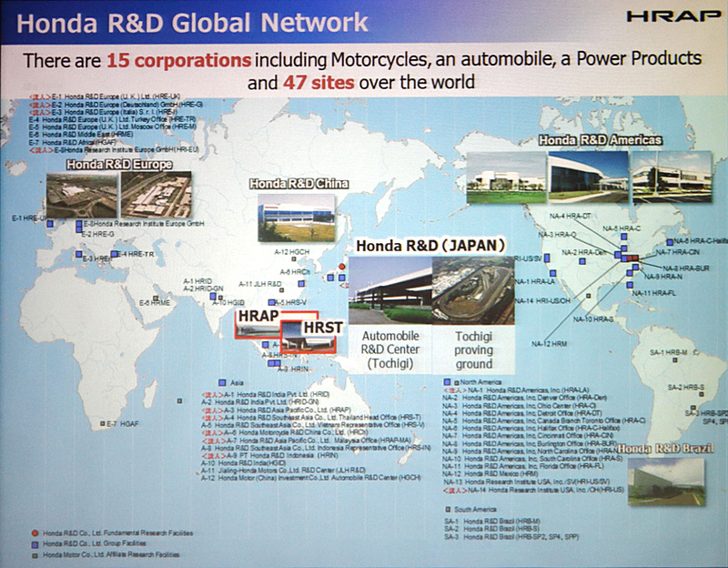728x568 pixels.
Task: Click the blue NA-6 HRA-C-Halifax marker
Action: click(670, 242)
